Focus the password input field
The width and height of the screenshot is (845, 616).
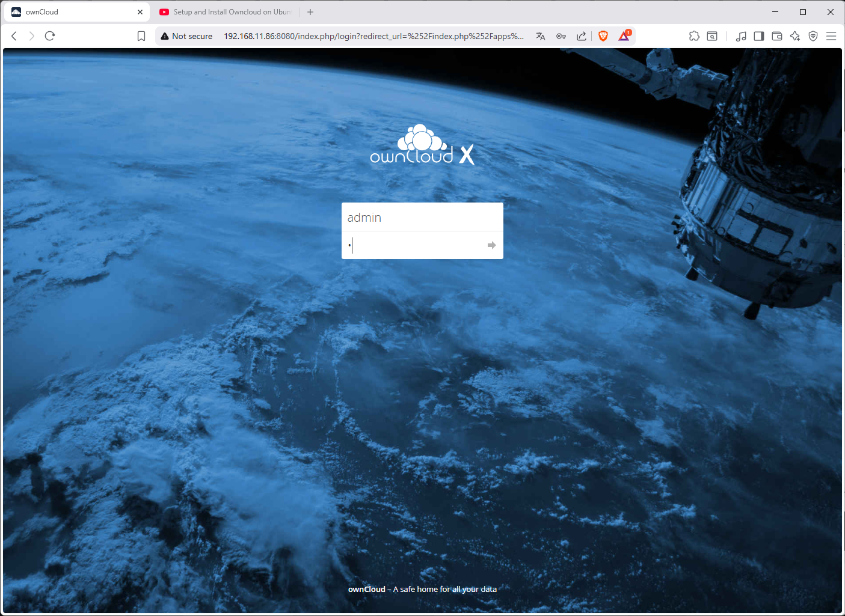click(415, 245)
